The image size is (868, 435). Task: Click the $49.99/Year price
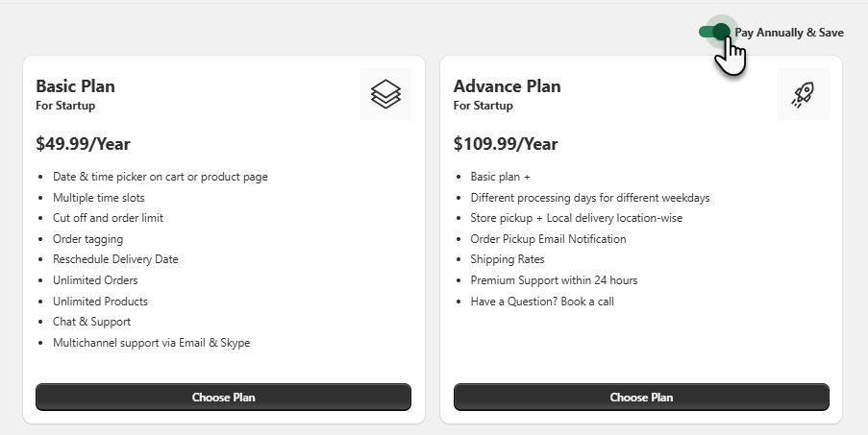83,144
